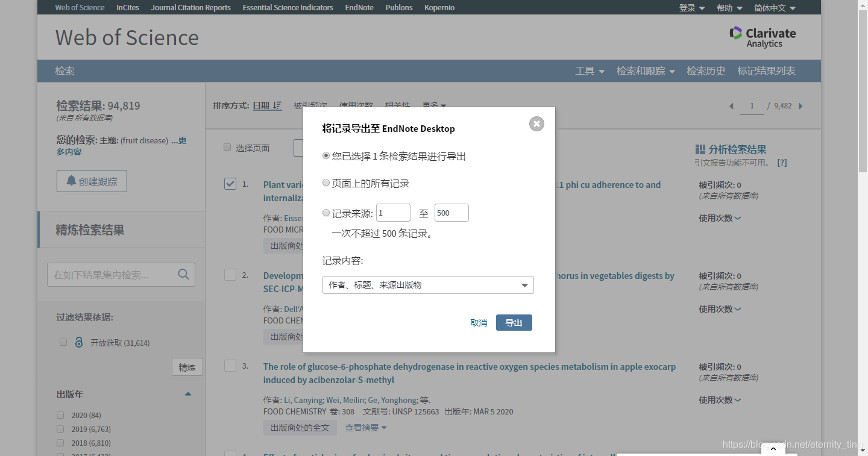Viewport: 868px width, 456px height.
Task: Open the 登录 dropdown
Action: click(692, 8)
